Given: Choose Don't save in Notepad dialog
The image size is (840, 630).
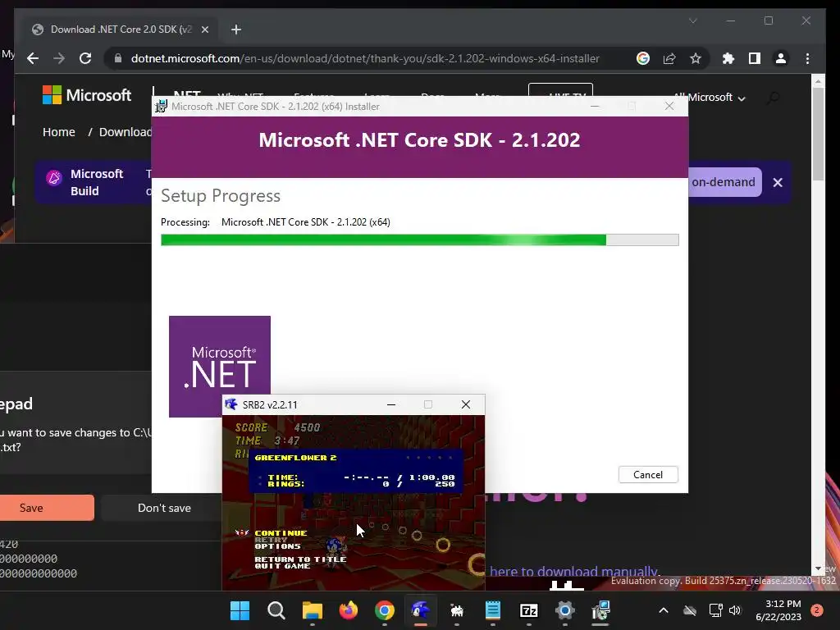Looking at the screenshot, I should point(164,508).
